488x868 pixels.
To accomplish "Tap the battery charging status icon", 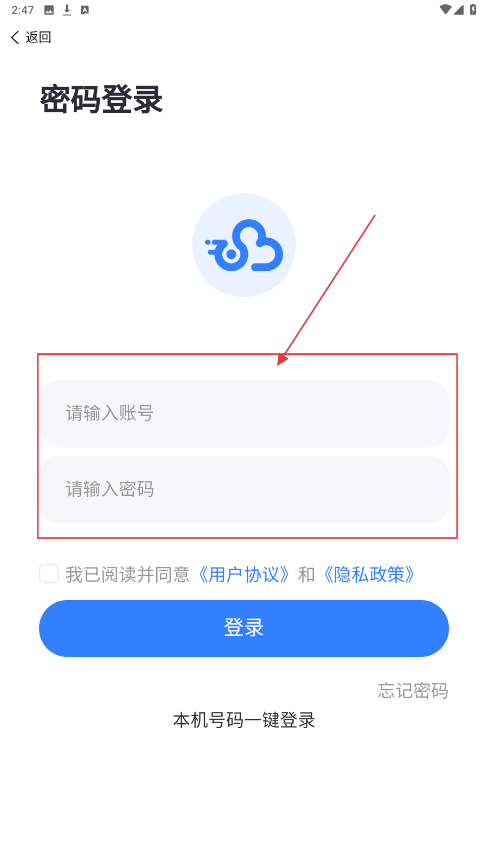I will (473, 9).
